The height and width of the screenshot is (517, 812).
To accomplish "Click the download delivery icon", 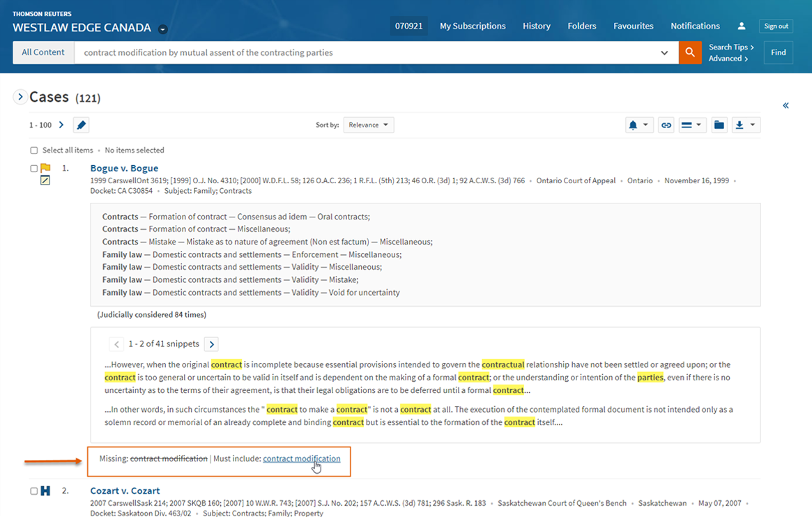I will point(740,125).
